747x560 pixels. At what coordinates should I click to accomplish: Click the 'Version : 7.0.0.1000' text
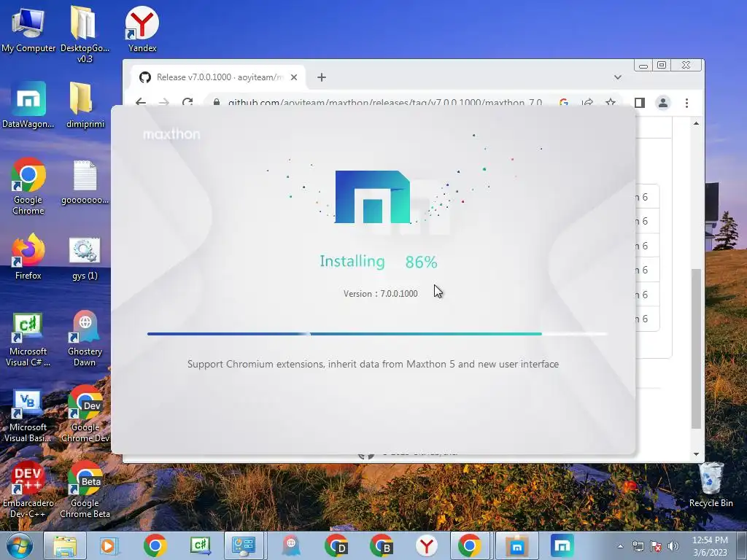(x=380, y=293)
